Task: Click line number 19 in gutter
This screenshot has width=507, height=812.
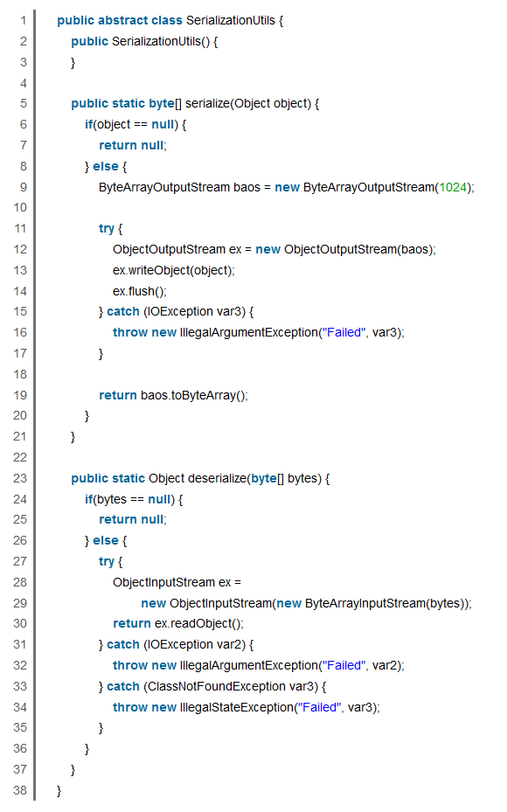Action: click(20, 395)
